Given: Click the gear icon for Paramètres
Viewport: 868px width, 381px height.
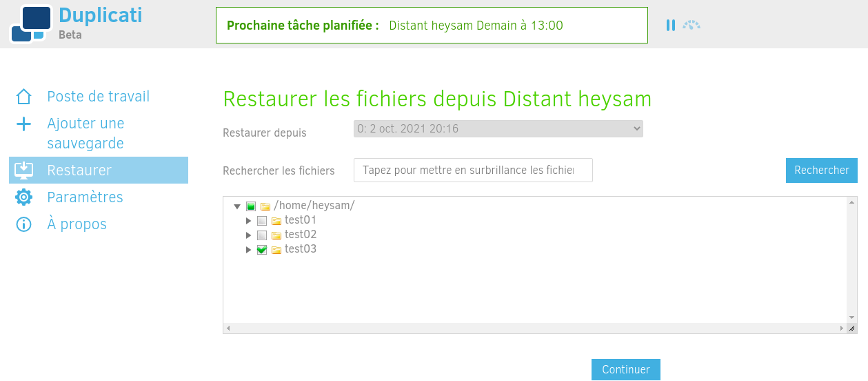Looking at the screenshot, I should pyautogui.click(x=24, y=197).
